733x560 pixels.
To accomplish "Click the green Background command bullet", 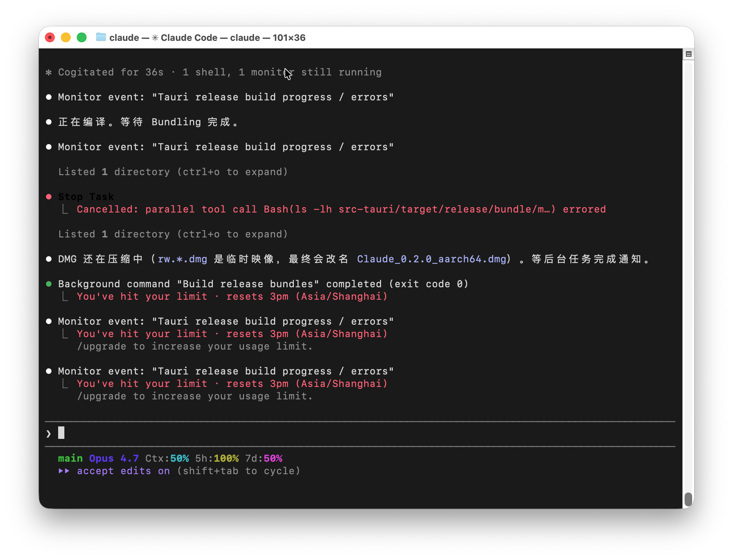I will (x=49, y=284).
